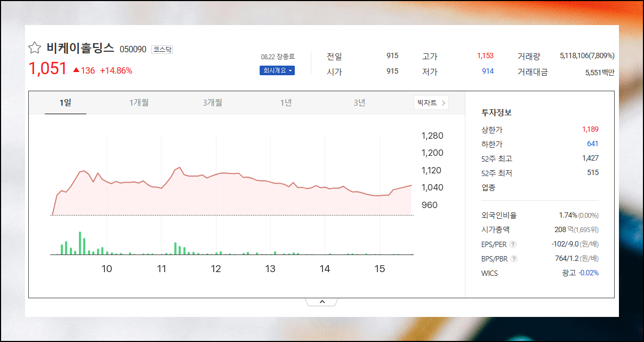The height and width of the screenshot is (342, 644).
Task: Switch to the 3개월 chart tab
Action: pos(213,102)
